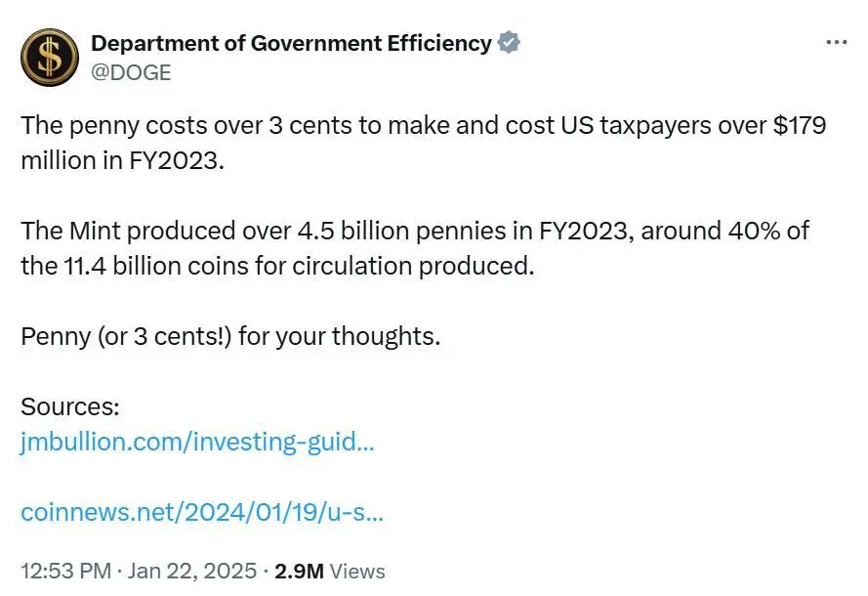868x596 pixels.
Task: Open the gold dollar-sign profile avatar
Action: (x=49, y=58)
